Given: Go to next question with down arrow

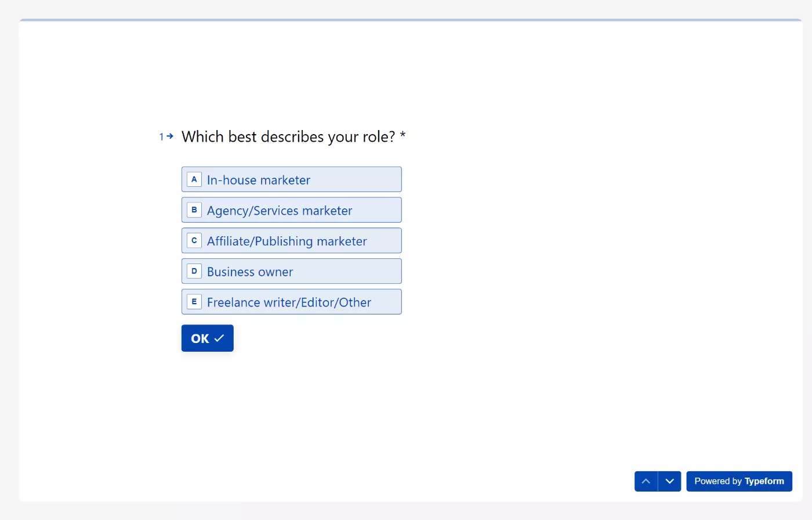Looking at the screenshot, I should pos(670,481).
